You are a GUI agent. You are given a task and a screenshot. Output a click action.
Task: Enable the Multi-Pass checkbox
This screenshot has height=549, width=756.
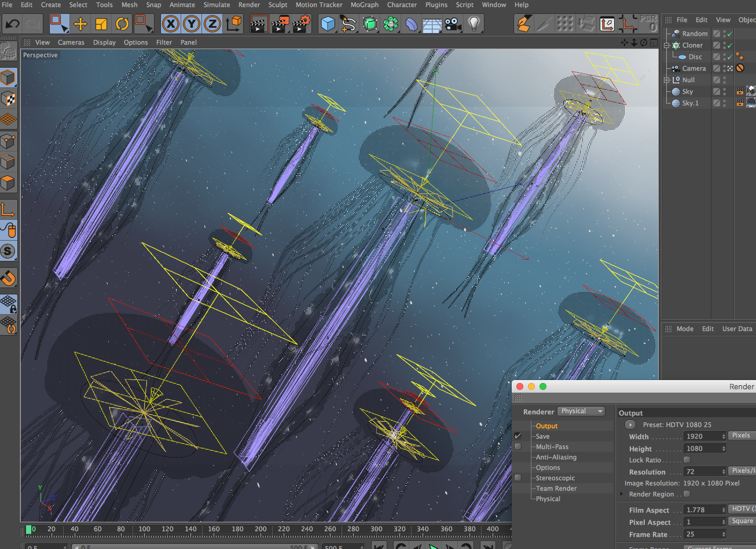pos(518,447)
